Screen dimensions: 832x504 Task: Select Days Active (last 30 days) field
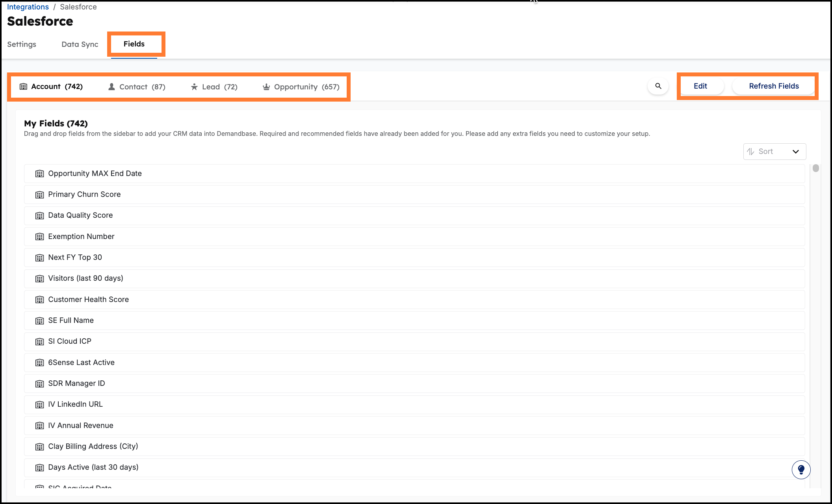click(x=414, y=467)
